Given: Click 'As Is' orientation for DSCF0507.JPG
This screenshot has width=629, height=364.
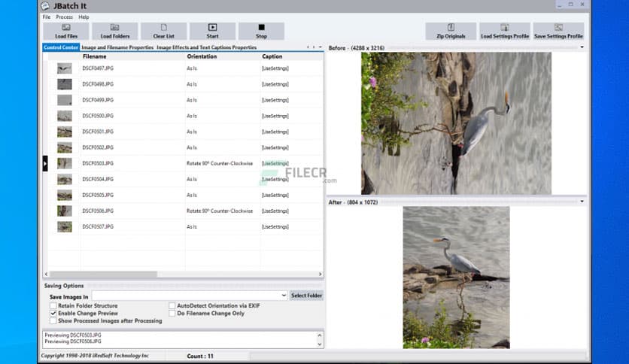Looking at the screenshot, I should 192,226.
